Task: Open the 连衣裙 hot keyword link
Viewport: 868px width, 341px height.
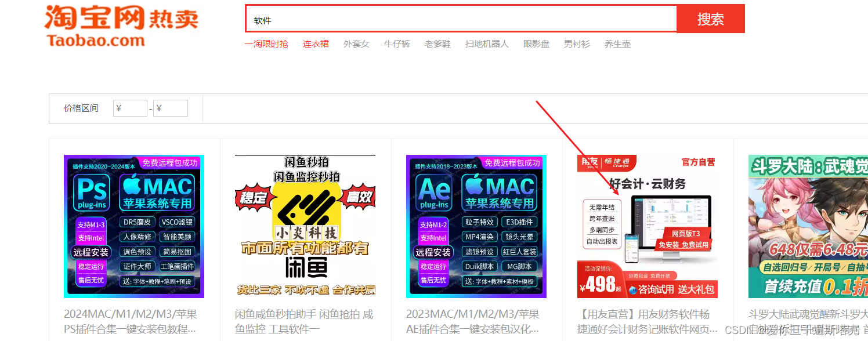Action: pyautogui.click(x=316, y=44)
